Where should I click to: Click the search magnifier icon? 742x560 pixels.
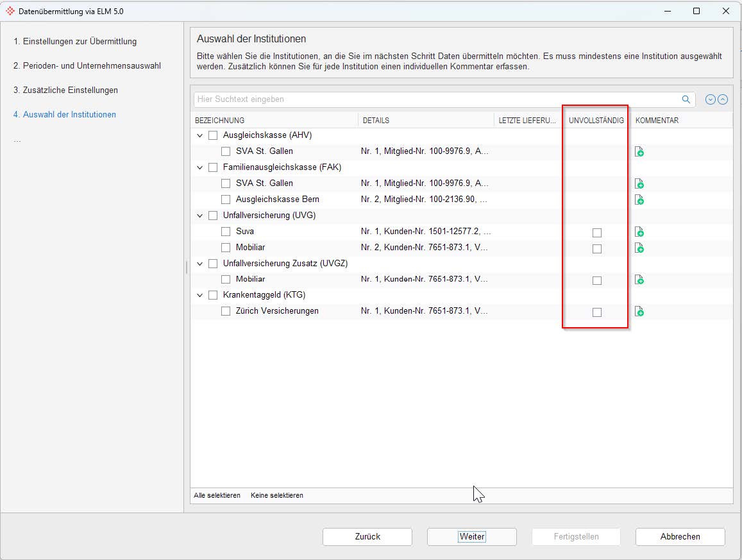pyautogui.click(x=686, y=99)
